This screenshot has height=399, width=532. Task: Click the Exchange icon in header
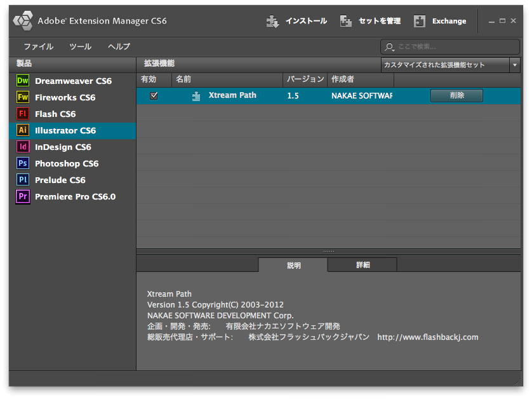(x=420, y=21)
